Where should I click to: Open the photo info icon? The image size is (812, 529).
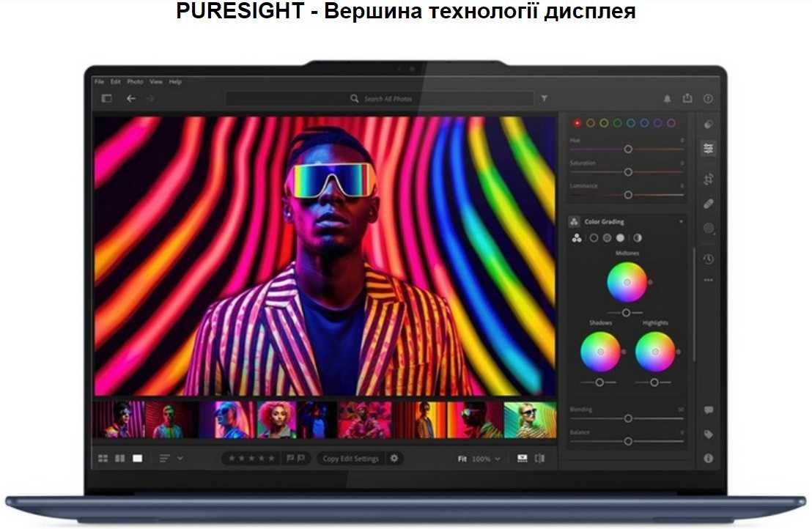(709, 458)
